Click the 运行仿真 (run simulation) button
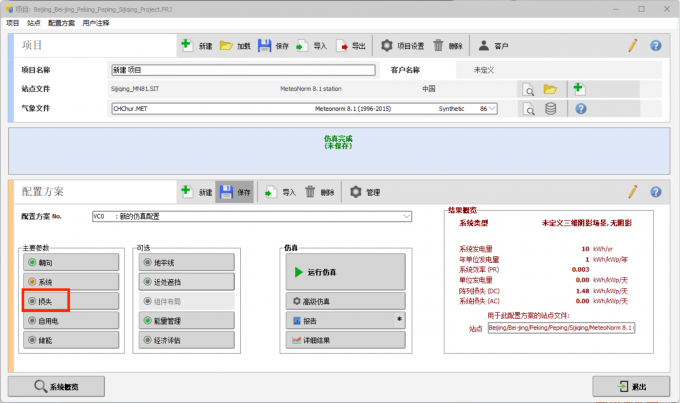Screen dimensions: 680x403 (345, 271)
